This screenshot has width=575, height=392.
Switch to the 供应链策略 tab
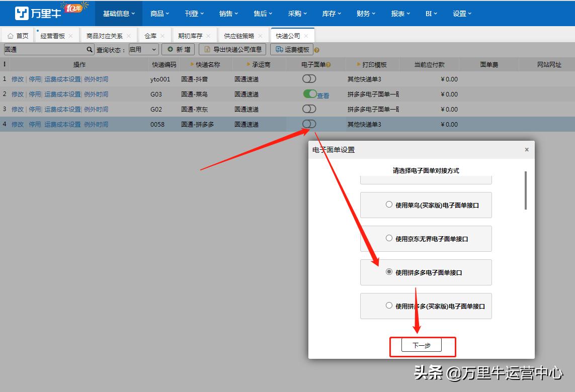click(239, 35)
